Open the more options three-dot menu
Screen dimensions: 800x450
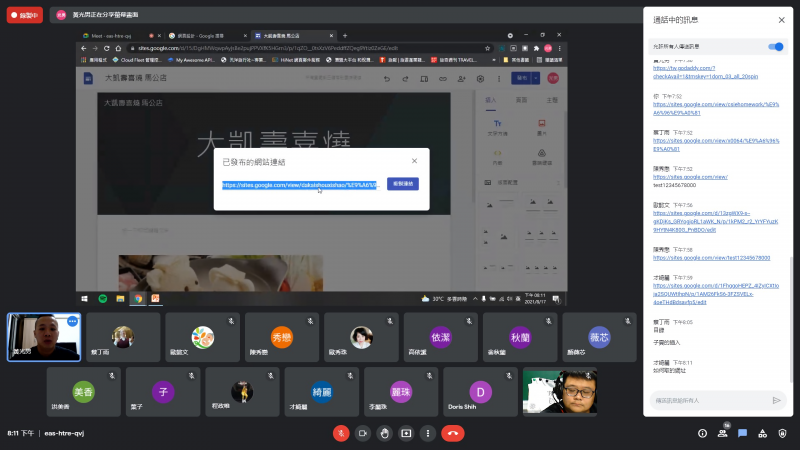pyautogui.click(x=427, y=433)
